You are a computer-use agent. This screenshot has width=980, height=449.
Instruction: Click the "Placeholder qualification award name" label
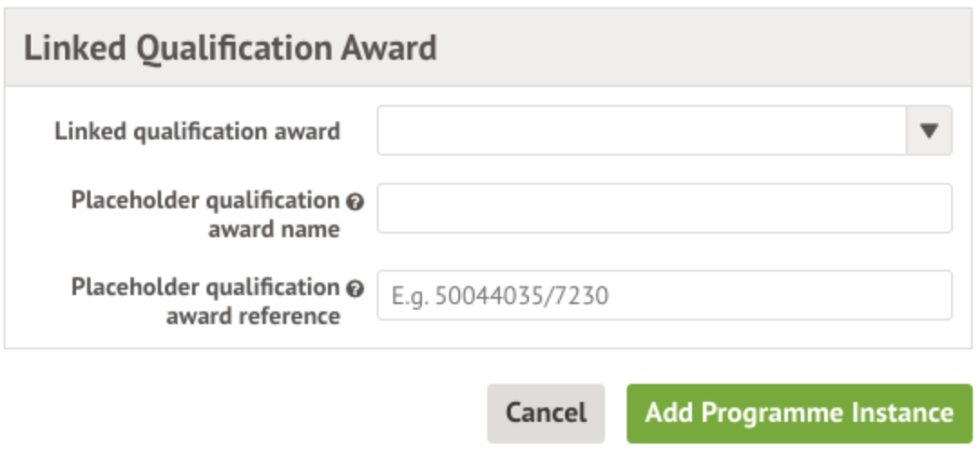(206, 215)
